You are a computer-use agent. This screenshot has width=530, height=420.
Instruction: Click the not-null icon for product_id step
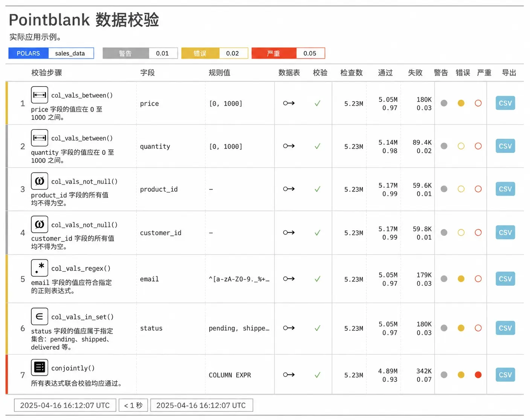(x=40, y=181)
